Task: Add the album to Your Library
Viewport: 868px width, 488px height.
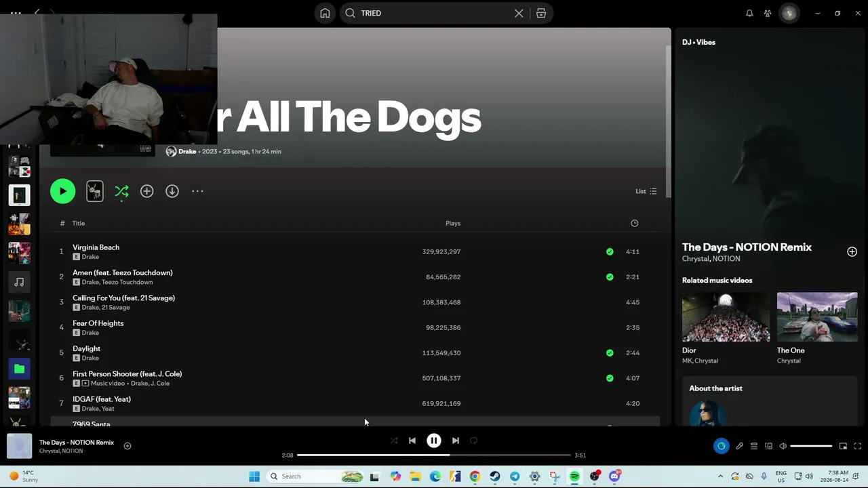Action: click(146, 191)
